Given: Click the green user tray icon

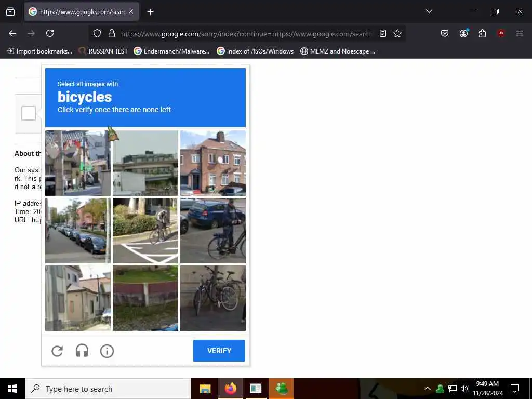Looking at the screenshot, I should pyautogui.click(x=440, y=389).
